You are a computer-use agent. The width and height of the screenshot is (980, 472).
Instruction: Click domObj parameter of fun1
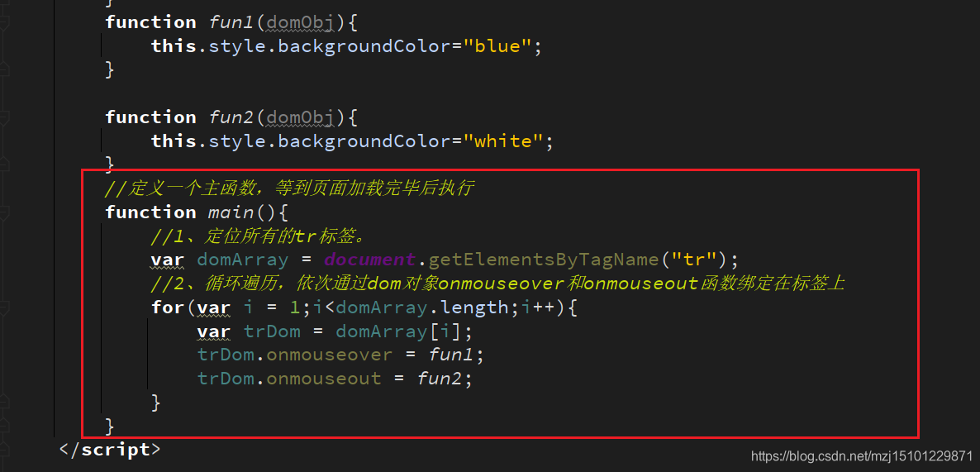(301, 22)
